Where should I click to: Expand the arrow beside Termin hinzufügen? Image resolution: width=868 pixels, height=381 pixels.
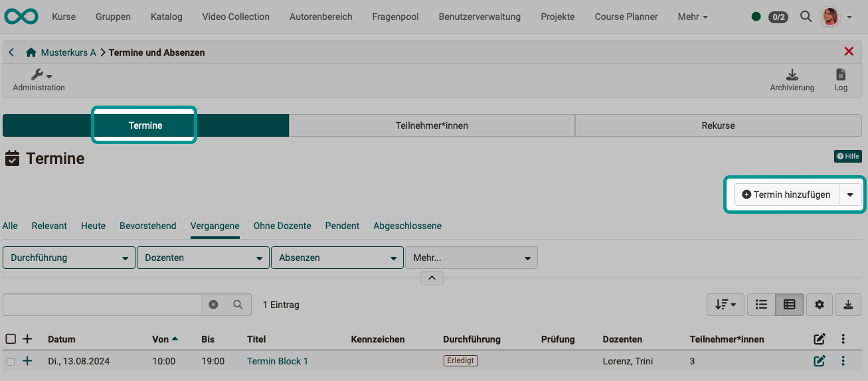850,194
